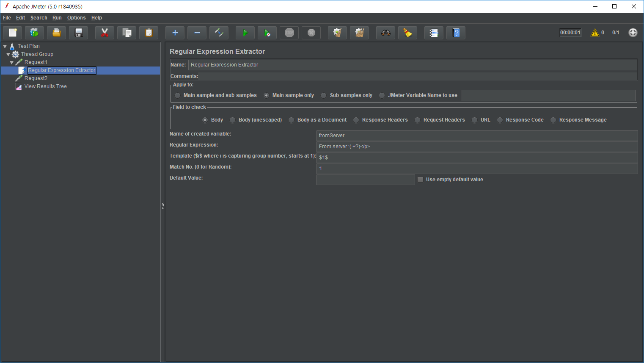The image size is (644, 363).
Task: Open Search with the binoculars icon
Action: tap(385, 33)
